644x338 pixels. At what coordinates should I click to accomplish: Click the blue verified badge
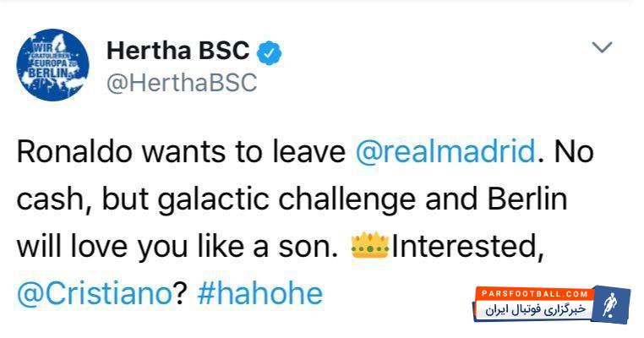(x=270, y=52)
